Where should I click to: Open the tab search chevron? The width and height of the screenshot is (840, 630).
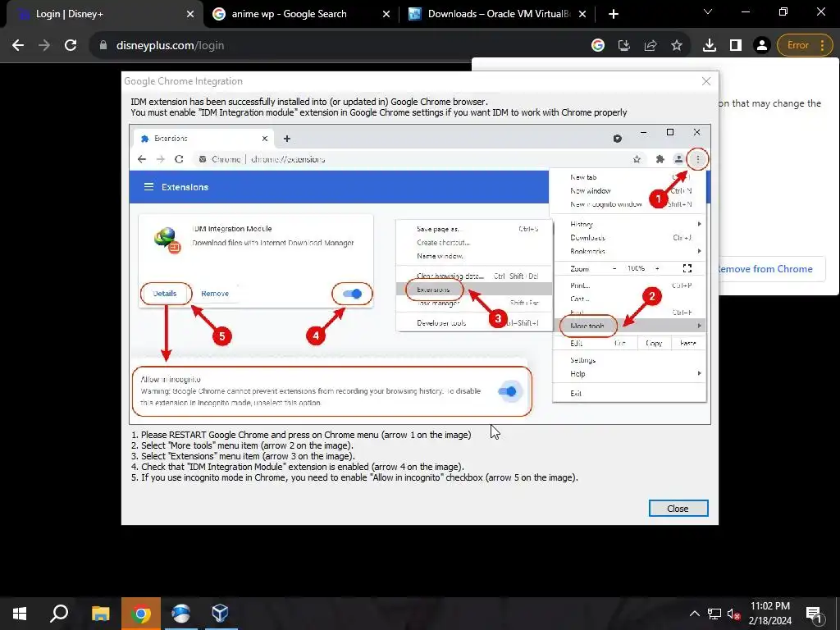tap(708, 11)
